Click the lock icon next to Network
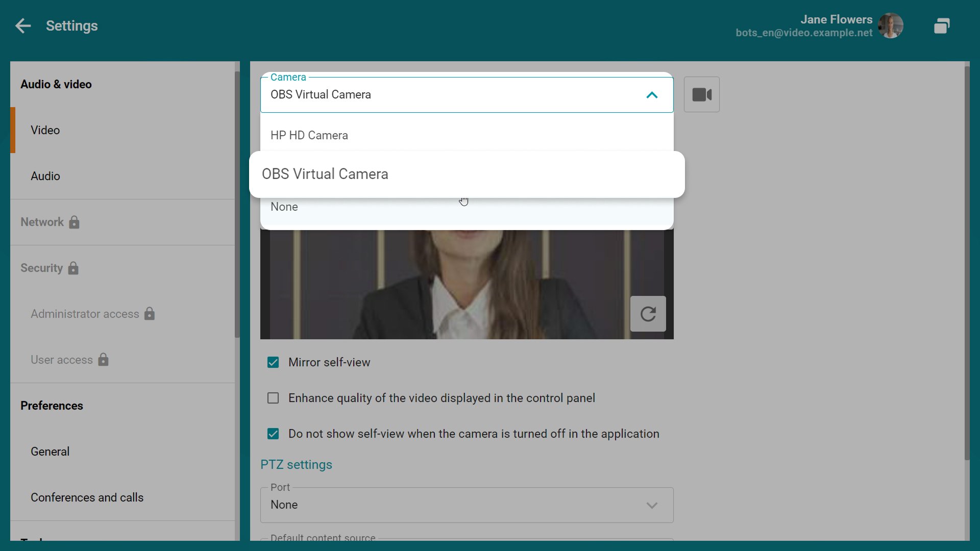 click(x=74, y=222)
